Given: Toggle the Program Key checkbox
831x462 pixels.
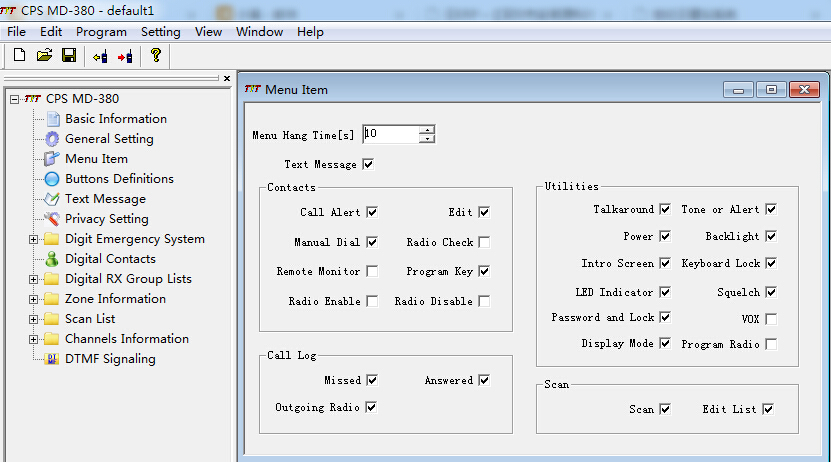Looking at the screenshot, I should click(484, 271).
